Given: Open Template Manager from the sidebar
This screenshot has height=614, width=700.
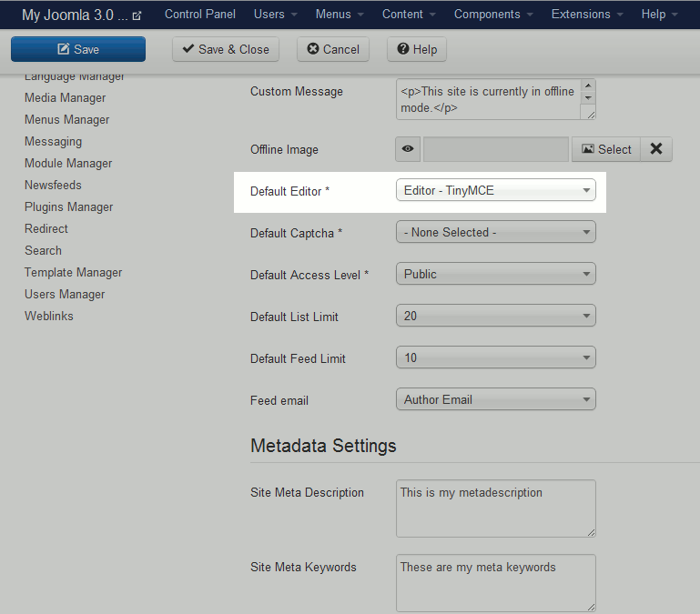Looking at the screenshot, I should [x=74, y=273].
